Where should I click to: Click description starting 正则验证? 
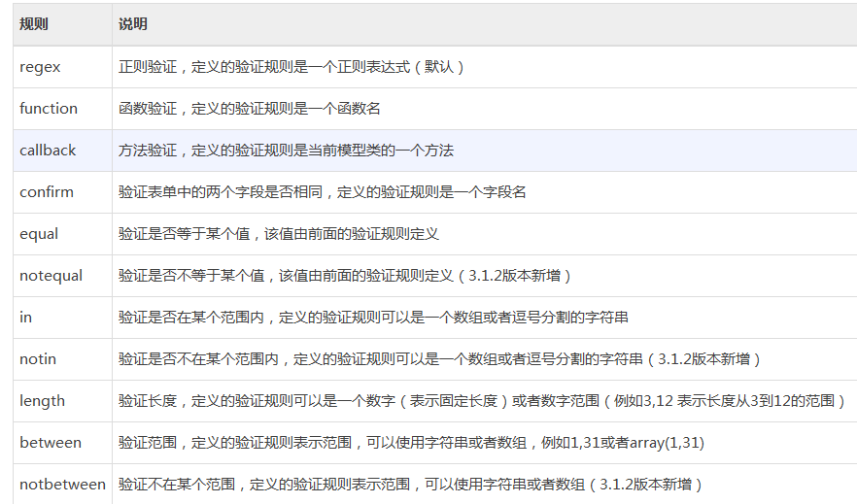[291, 67]
